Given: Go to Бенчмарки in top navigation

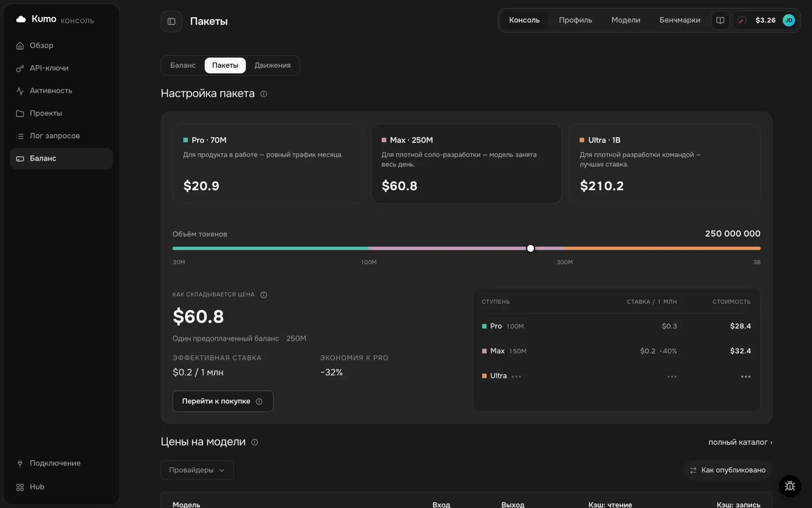Looking at the screenshot, I should point(680,20).
